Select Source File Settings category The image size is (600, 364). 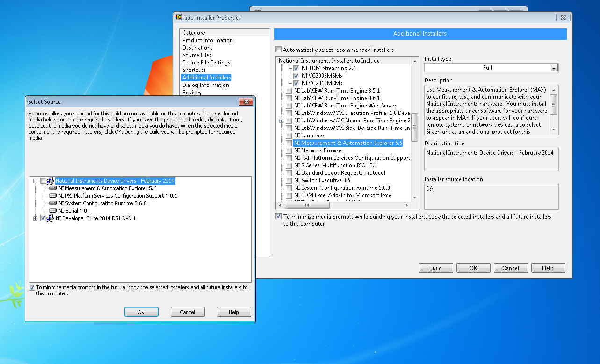point(206,63)
